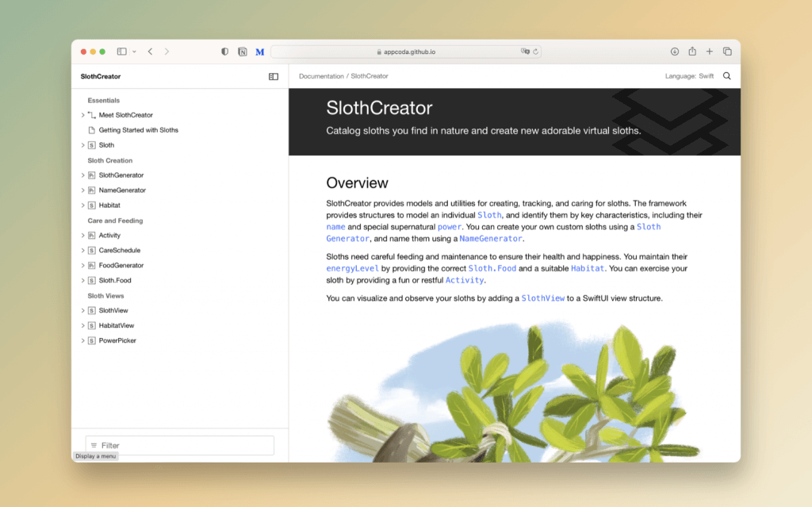The height and width of the screenshot is (507, 812).
Task: Open Getting Started with Sloths article
Action: coord(138,130)
